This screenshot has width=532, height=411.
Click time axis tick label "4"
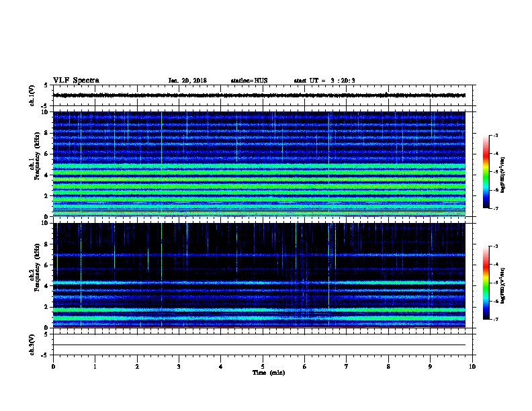(221, 367)
